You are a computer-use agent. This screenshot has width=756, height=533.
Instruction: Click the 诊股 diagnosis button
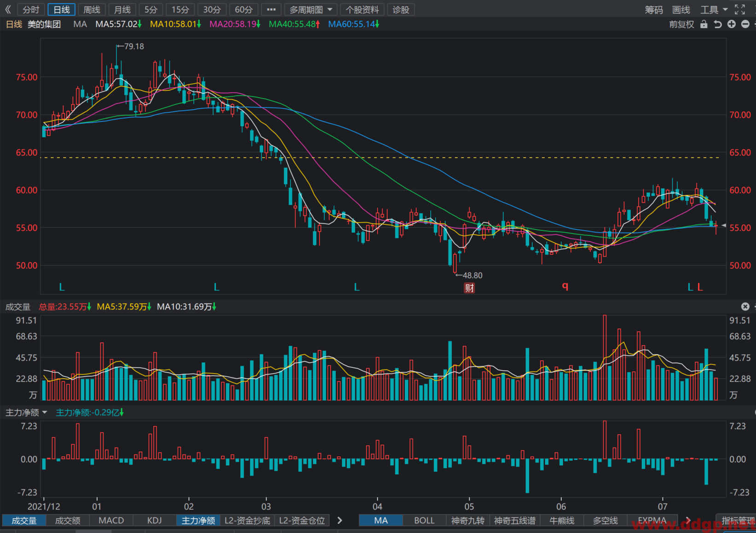[x=401, y=10]
